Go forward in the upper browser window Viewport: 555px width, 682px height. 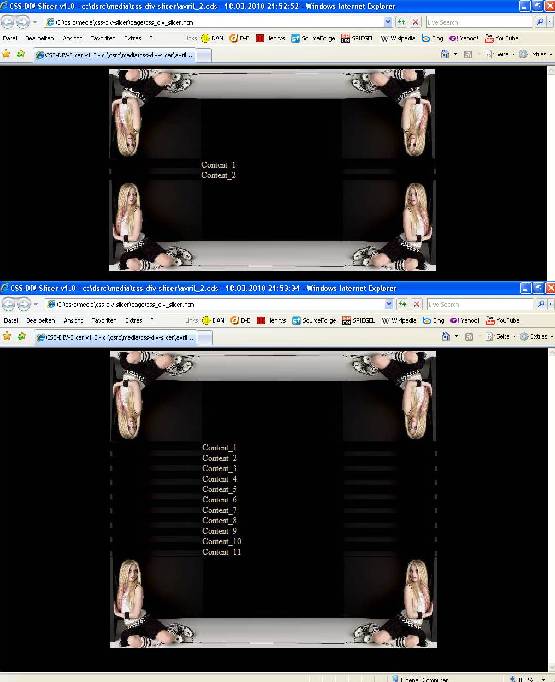(x=23, y=21)
